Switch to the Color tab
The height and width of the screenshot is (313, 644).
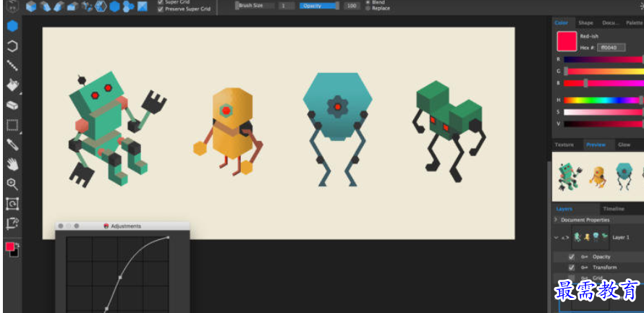tap(561, 23)
